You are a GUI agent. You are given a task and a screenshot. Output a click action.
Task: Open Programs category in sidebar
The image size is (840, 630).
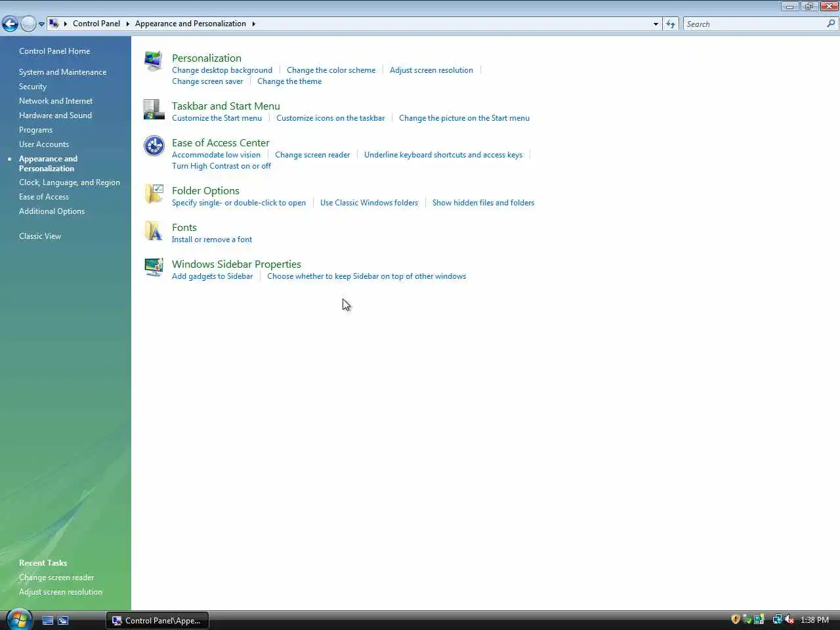35,130
